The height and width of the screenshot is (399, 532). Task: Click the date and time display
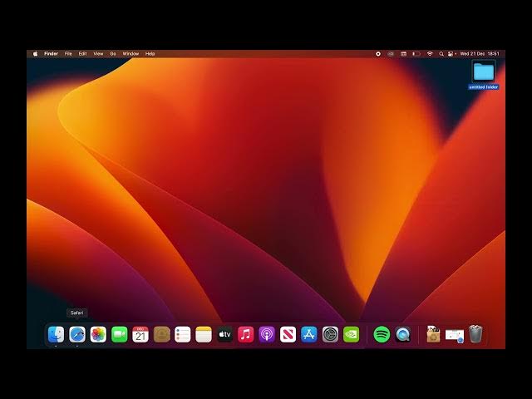479,53
